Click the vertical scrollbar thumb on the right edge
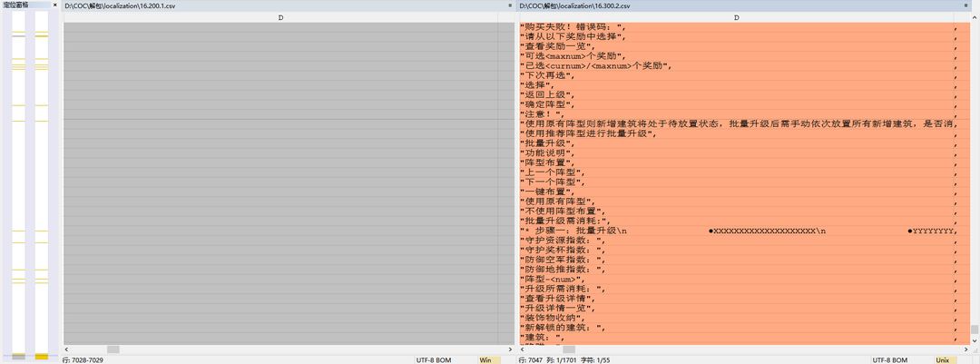 click(975, 330)
